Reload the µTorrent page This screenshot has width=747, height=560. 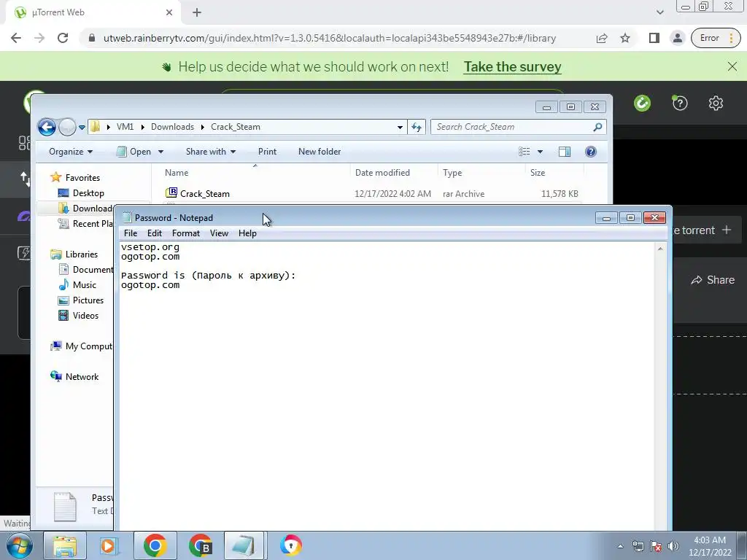click(63, 38)
